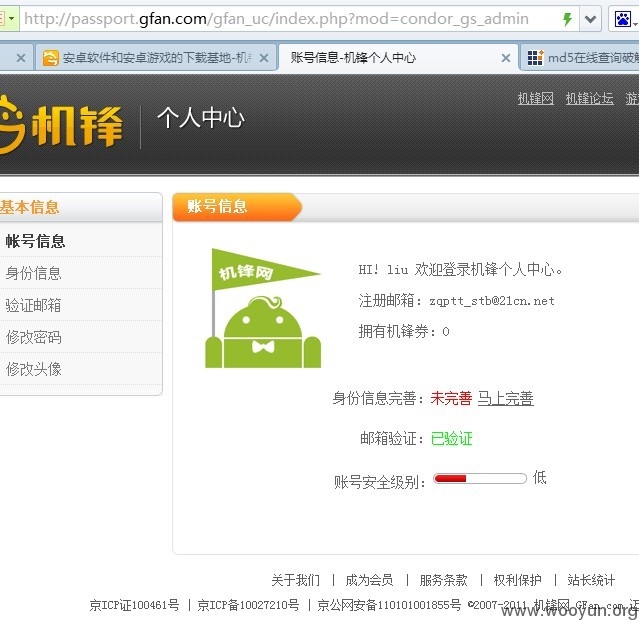Expand the address bar history dropdown
This screenshot has height=620, width=639.
click(x=590, y=19)
